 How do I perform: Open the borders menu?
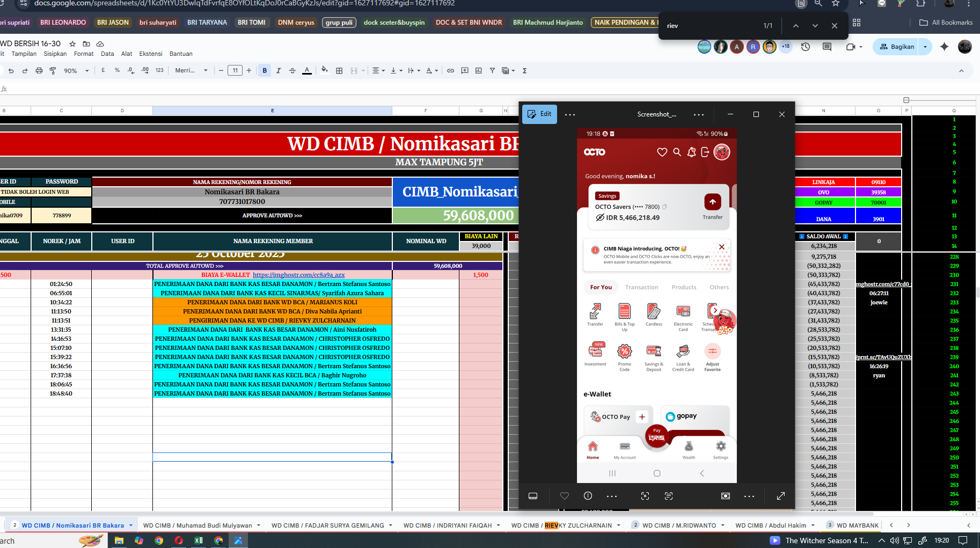(x=339, y=70)
